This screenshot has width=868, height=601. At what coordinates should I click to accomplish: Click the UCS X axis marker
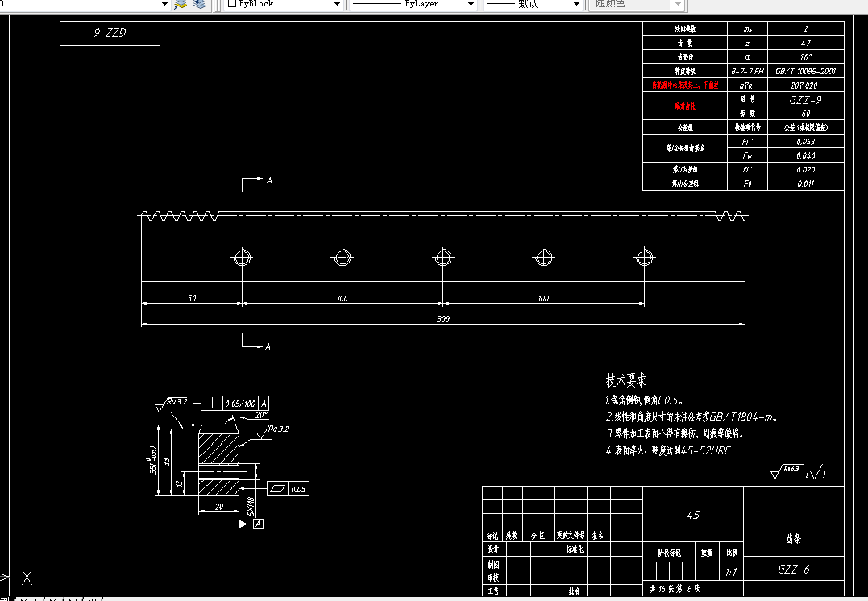[27, 578]
